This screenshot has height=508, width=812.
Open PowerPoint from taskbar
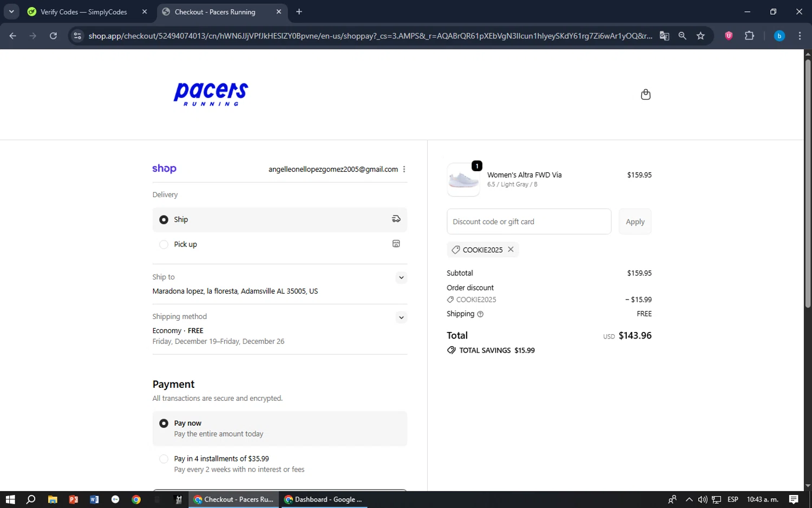point(74,499)
